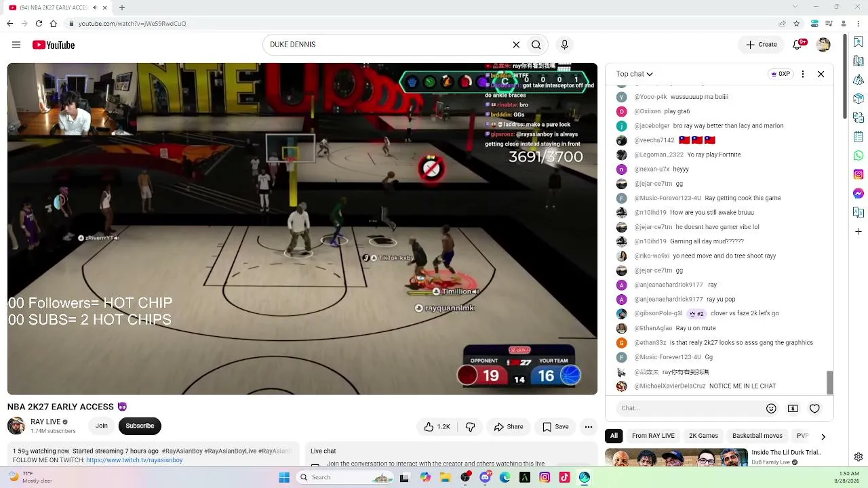Show more filter chips with arrow

click(823, 436)
